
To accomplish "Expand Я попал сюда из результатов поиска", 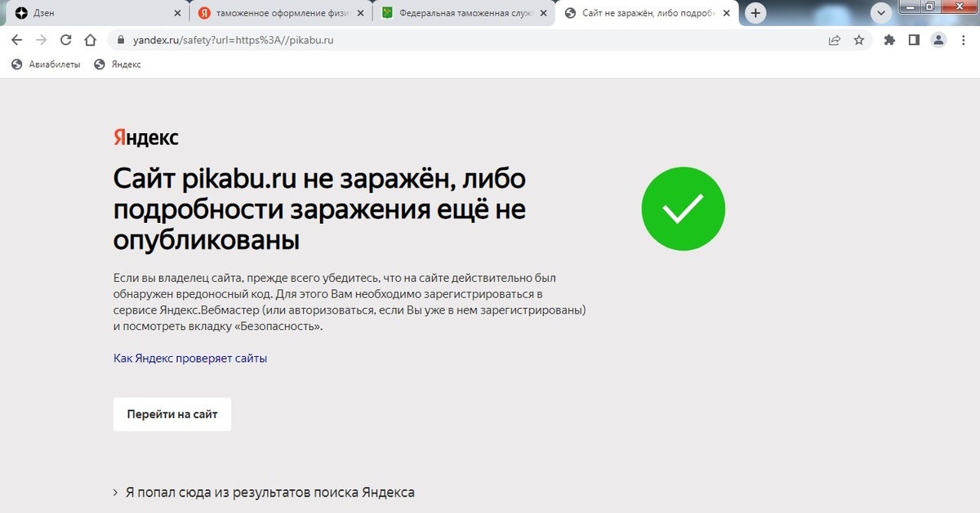I will 264,493.
